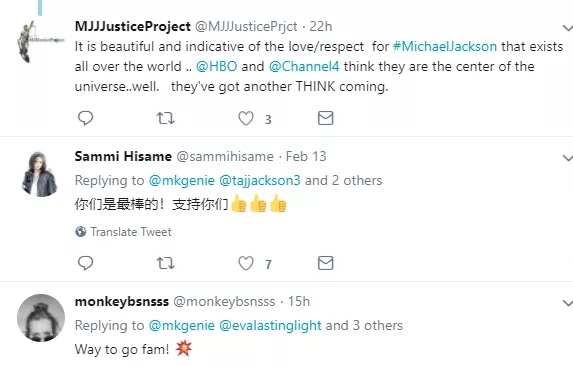Open Sammi Hisame's profile picture
The width and height of the screenshot is (573, 366).
pos(39,174)
